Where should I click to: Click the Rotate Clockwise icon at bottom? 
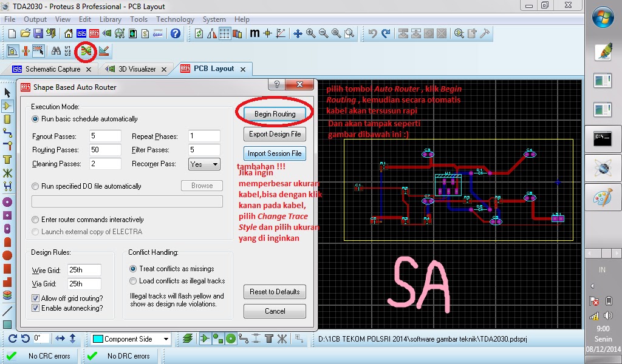point(13,339)
